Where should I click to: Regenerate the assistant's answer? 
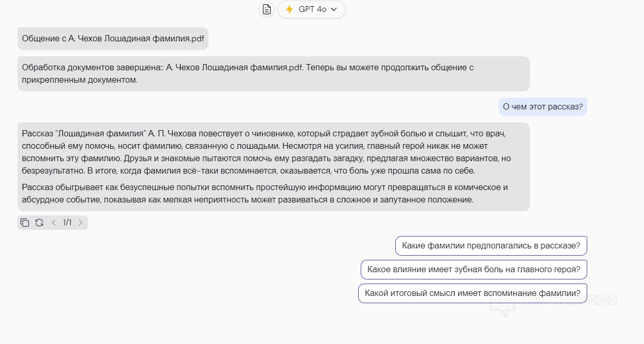point(39,223)
